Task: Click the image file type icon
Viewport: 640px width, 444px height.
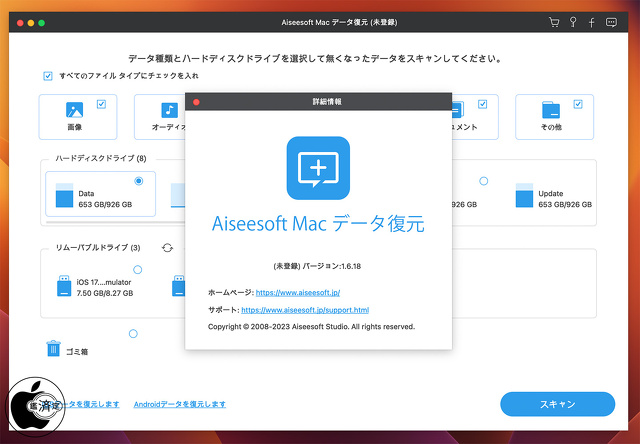Action: click(74, 110)
